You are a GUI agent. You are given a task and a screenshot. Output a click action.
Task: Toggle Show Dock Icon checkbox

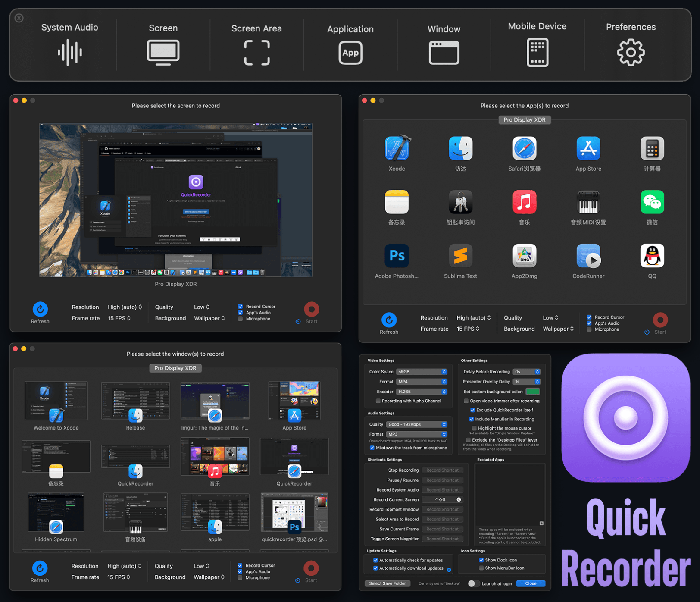click(x=481, y=560)
